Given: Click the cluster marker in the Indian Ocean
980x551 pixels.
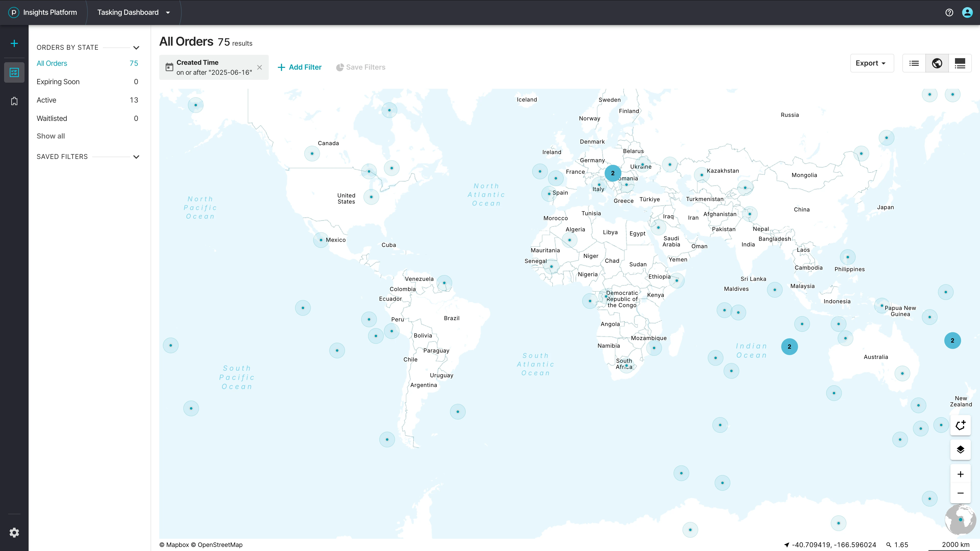Looking at the screenshot, I should click(x=789, y=346).
